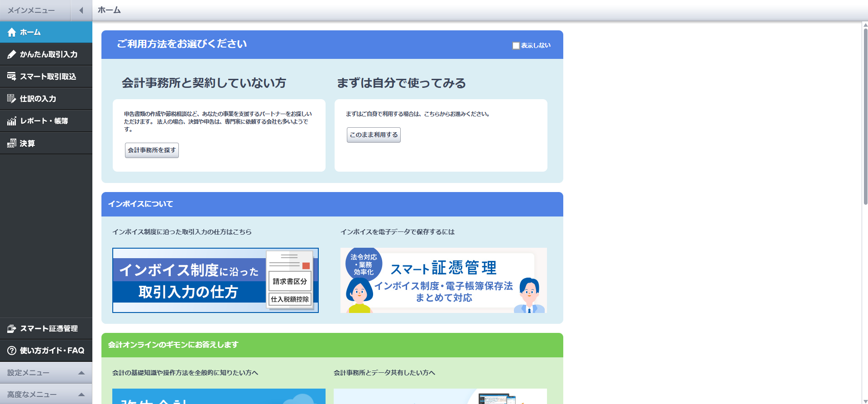Open the レポート・帳簿 menu item
The height and width of the screenshot is (404, 868).
(44, 121)
